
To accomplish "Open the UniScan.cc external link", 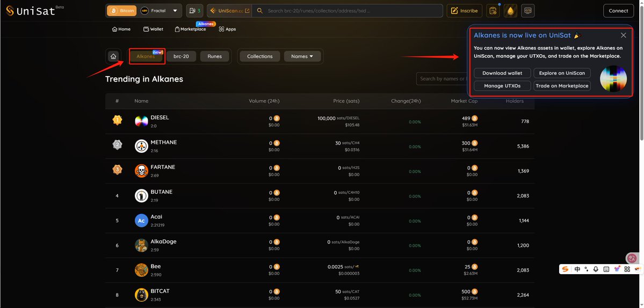I will tap(229, 11).
